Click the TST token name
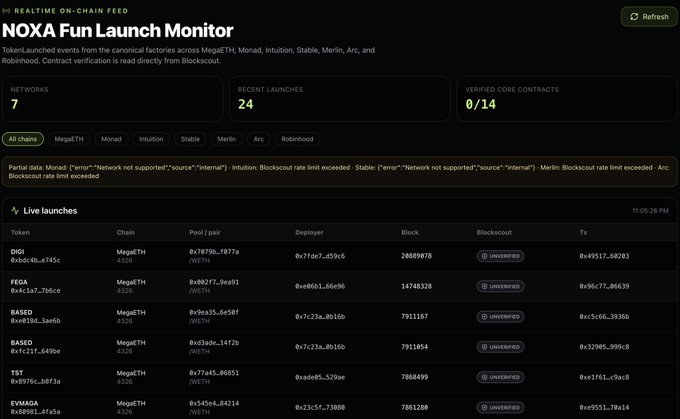Image resolution: width=680 pixels, height=419 pixels. (x=17, y=373)
